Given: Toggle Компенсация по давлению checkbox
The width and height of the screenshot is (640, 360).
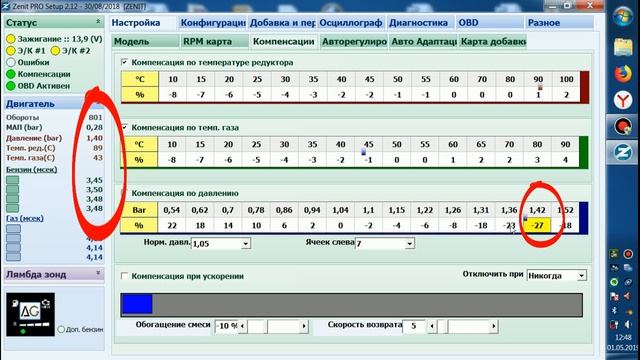Looking at the screenshot, I should [124, 193].
